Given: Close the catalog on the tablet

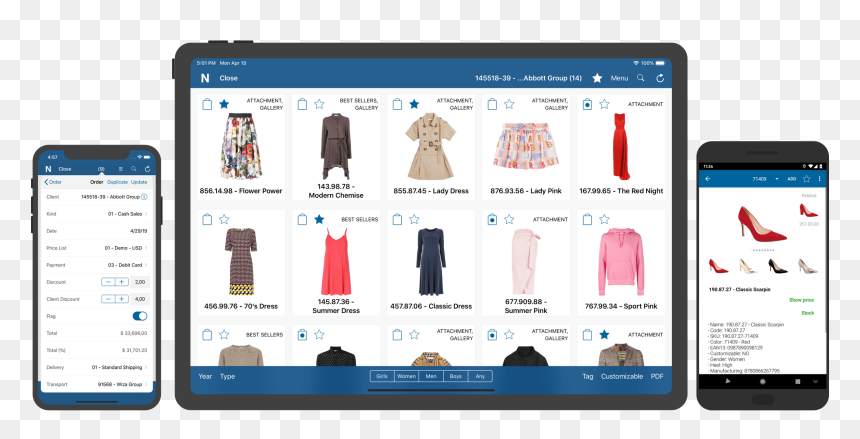Looking at the screenshot, I should (x=228, y=78).
